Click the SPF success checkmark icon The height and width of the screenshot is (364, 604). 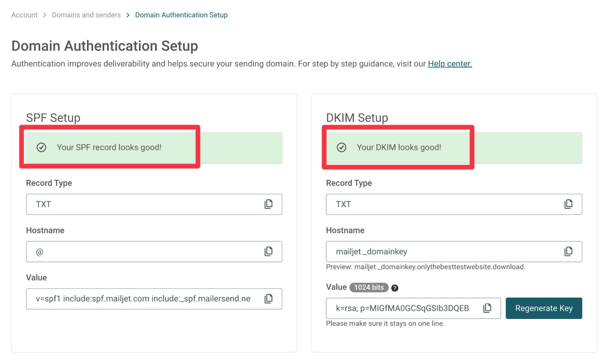pos(41,148)
